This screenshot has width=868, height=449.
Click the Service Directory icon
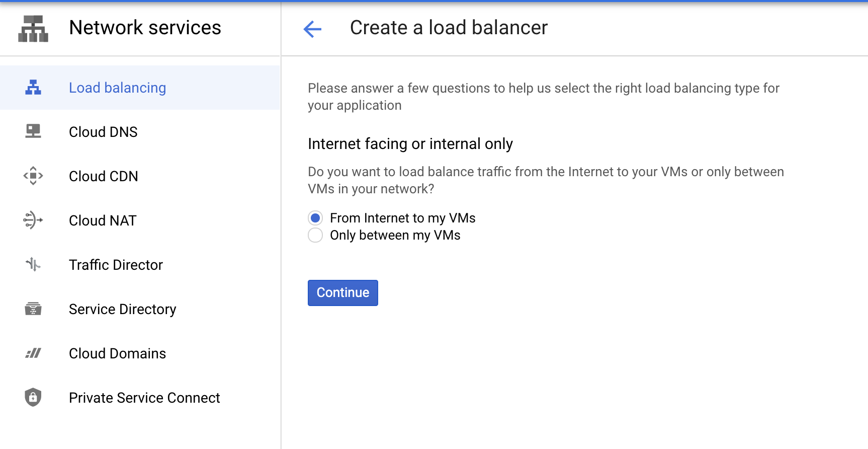[x=33, y=309]
